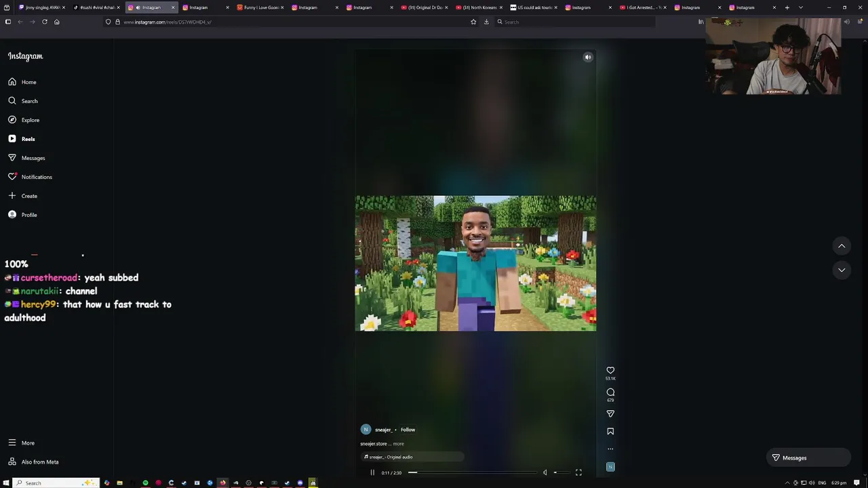
Task: Mute using the player volume icon
Action: click(x=545, y=472)
